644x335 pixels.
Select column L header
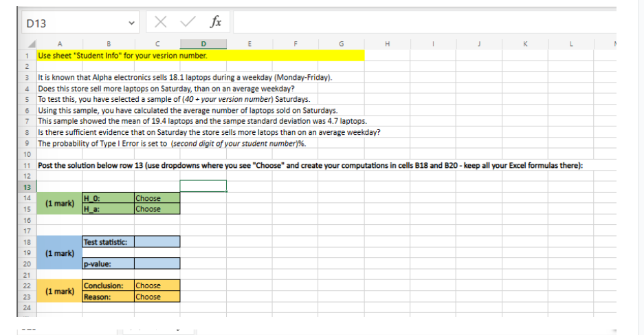click(571, 44)
